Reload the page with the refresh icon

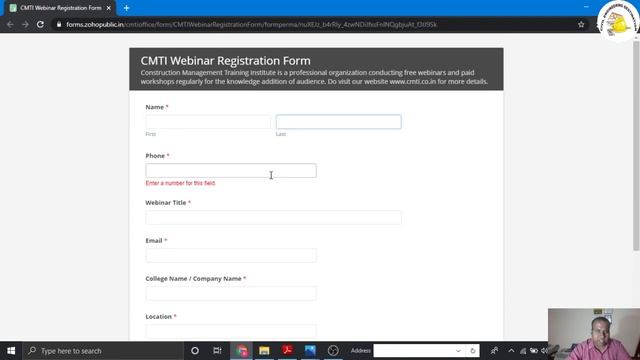coord(40,24)
